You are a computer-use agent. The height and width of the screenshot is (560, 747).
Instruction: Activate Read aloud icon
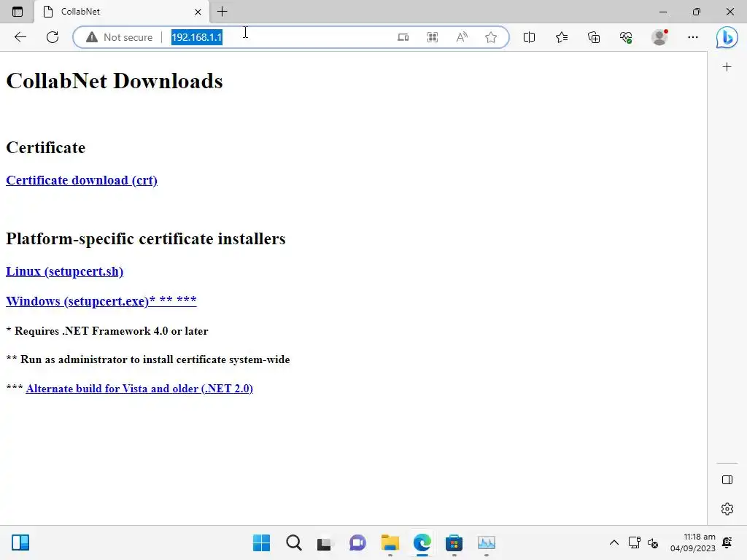462,37
